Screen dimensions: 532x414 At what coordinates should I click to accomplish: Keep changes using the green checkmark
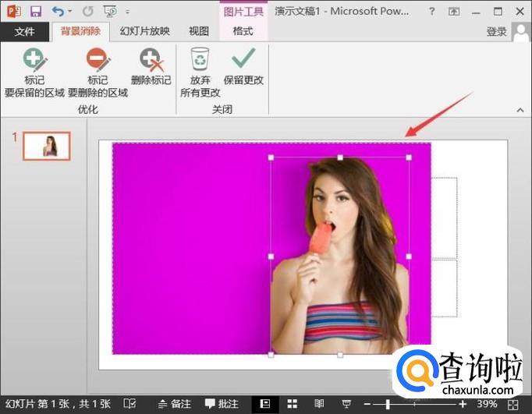[x=243, y=61]
